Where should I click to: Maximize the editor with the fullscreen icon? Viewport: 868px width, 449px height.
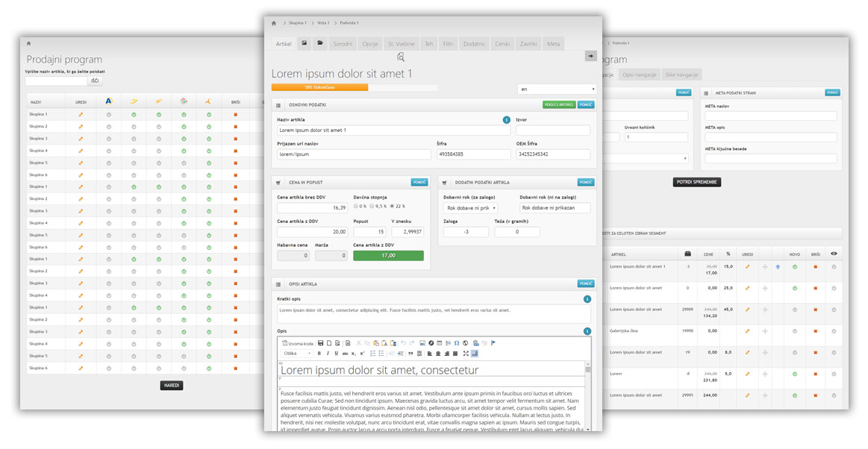point(466,354)
